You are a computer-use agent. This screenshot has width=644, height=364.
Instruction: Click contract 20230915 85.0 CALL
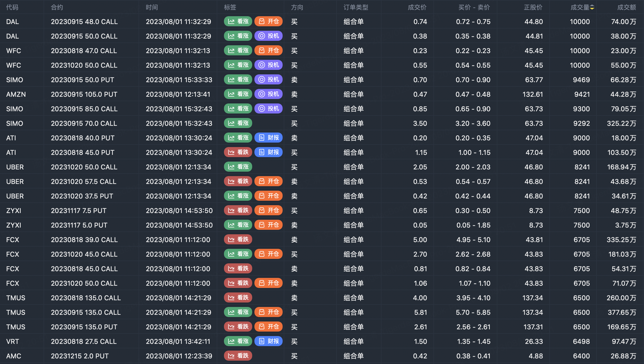84,109
